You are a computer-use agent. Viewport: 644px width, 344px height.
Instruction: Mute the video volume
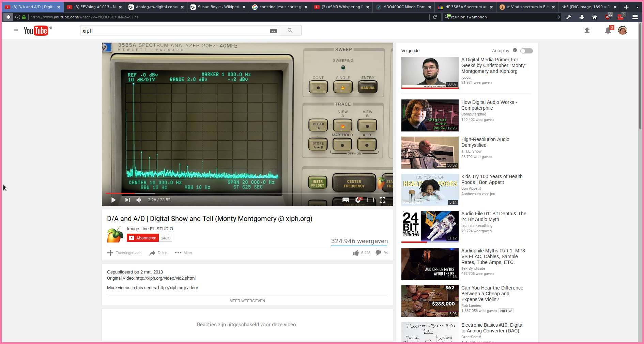pos(139,200)
